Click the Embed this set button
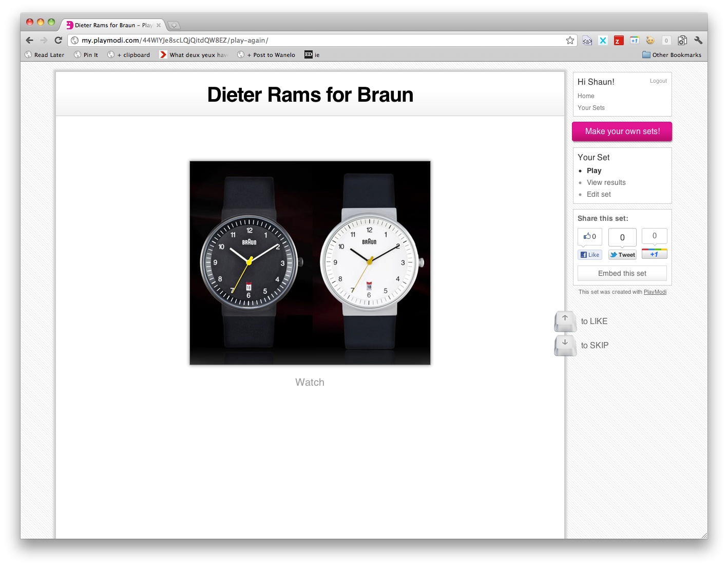 pyautogui.click(x=622, y=273)
